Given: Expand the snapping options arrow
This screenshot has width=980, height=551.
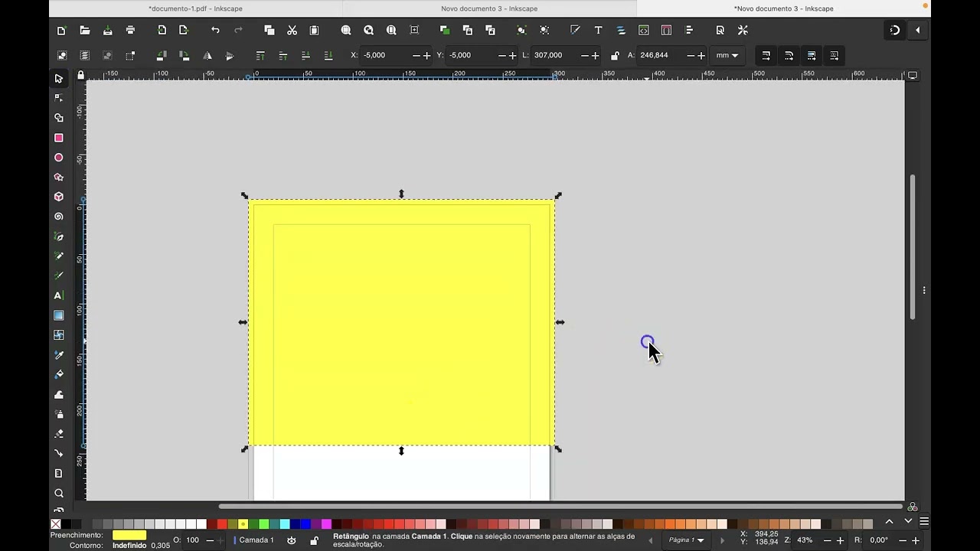Looking at the screenshot, I should [x=917, y=31].
